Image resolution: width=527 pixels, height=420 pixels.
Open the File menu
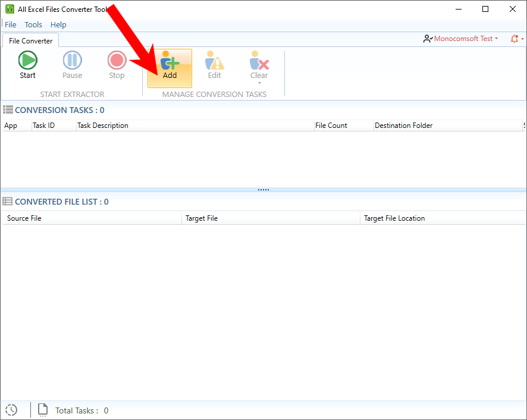pyautogui.click(x=10, y=24)
